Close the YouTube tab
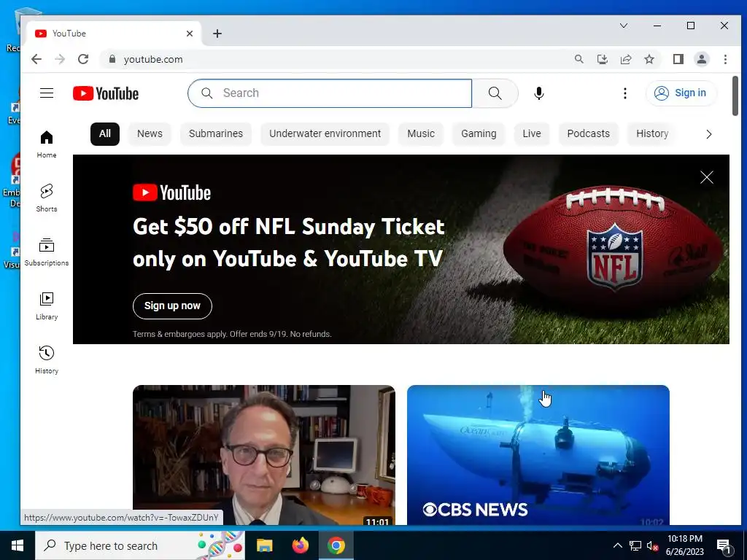 [190, 34]
